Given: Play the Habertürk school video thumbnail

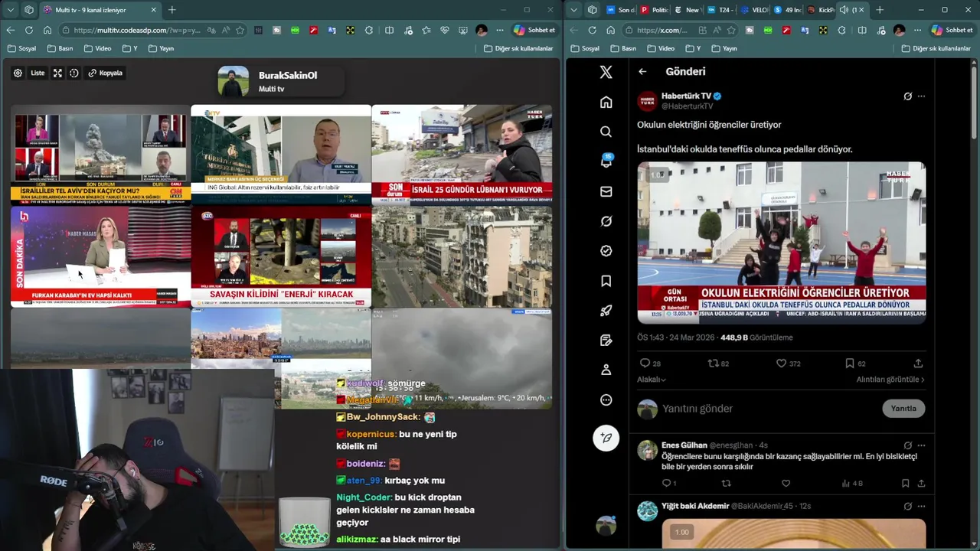Looking at the screenshot, I should (x=782, y=243).
